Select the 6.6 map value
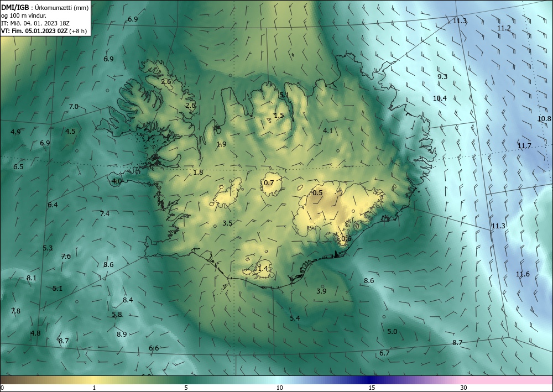 click(x=154, y=348)
